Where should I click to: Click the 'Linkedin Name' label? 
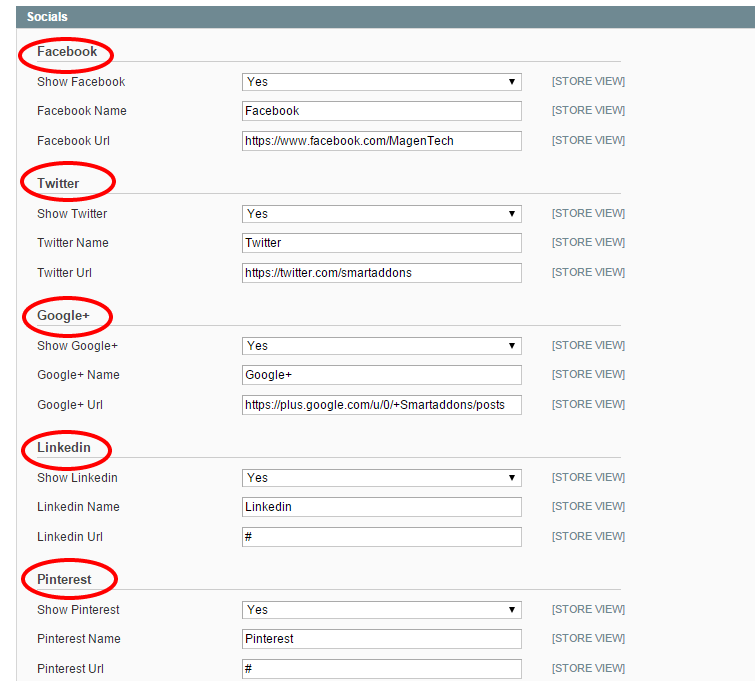point(78,507)
